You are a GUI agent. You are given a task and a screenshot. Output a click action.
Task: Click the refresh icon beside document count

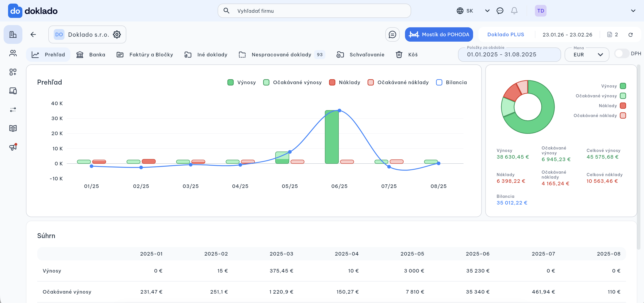click(x=630, y=35)
